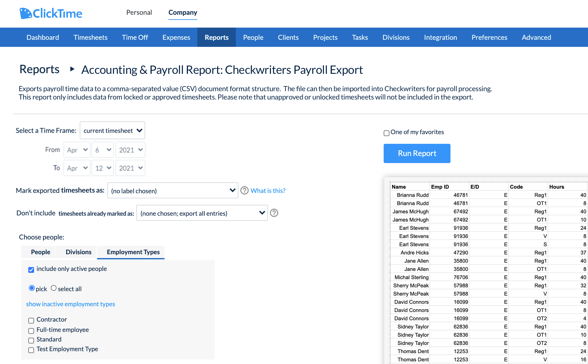Open the Time Frame dropdown
The height and width of the screenshot is (364, 588).
point(112,130)
